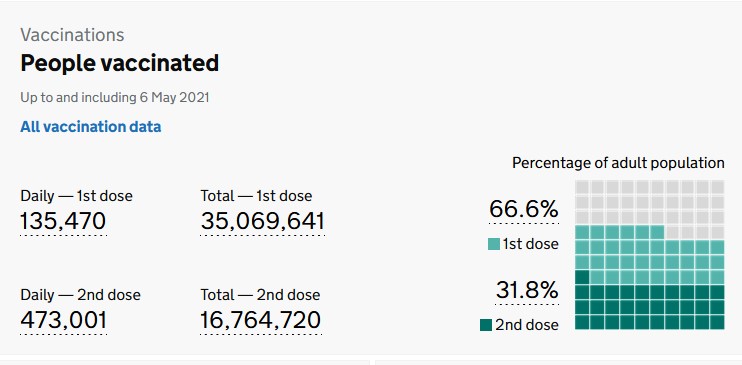The image size is (742, 365).
Task: Click the single dark green square in the light teal row
Action: (x=582, y=277)
